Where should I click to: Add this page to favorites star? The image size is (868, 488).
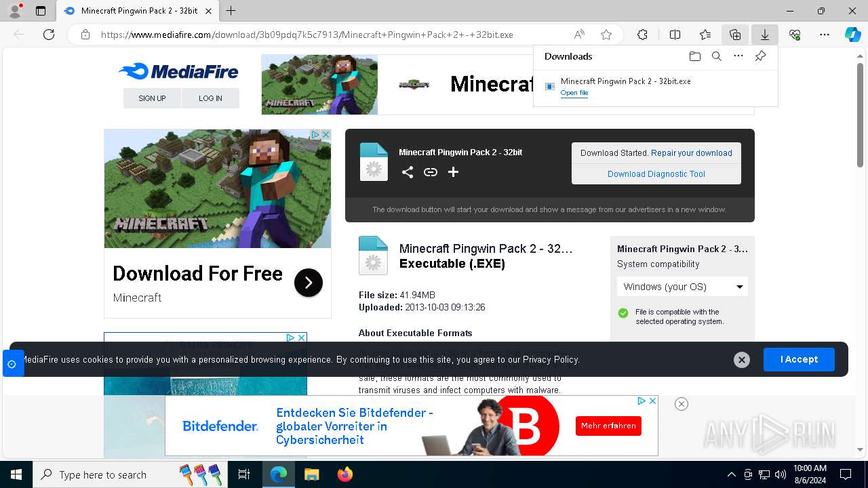click(x=606, y=35)
